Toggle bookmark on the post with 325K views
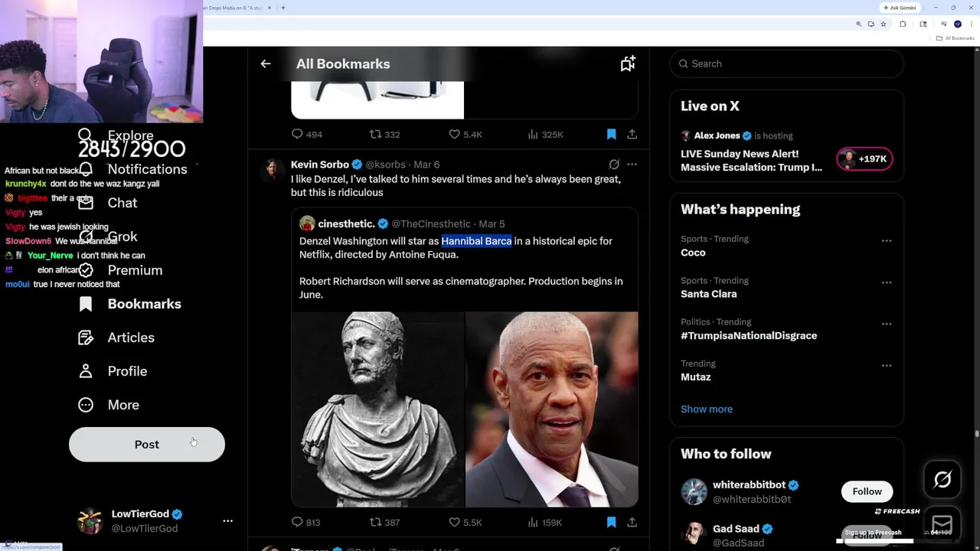The width and height of the screenshot is (980, 551). click(x=611, y=134)
